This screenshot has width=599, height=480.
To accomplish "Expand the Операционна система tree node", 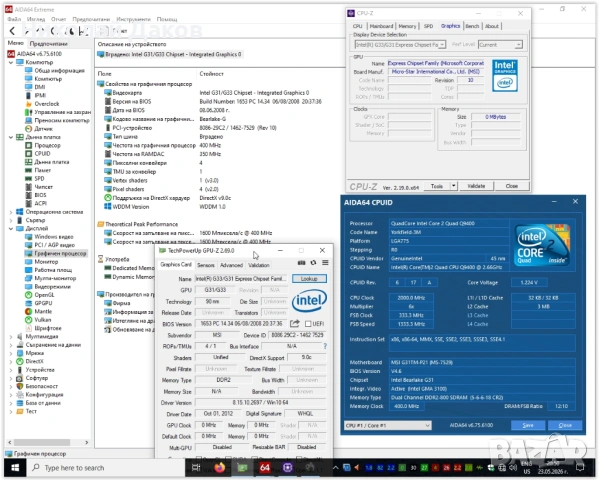I will (x=11, y=212).
